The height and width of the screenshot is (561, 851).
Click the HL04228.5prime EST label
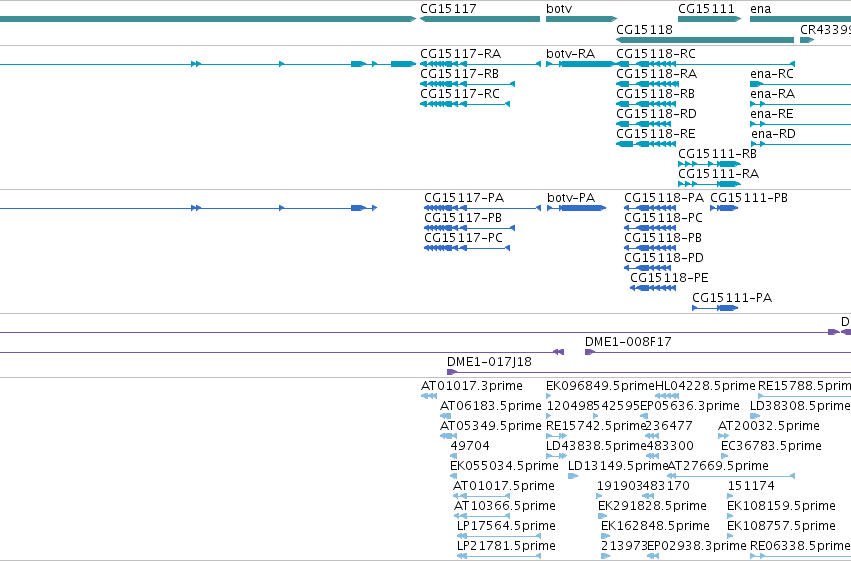click(x=706, y=386)
